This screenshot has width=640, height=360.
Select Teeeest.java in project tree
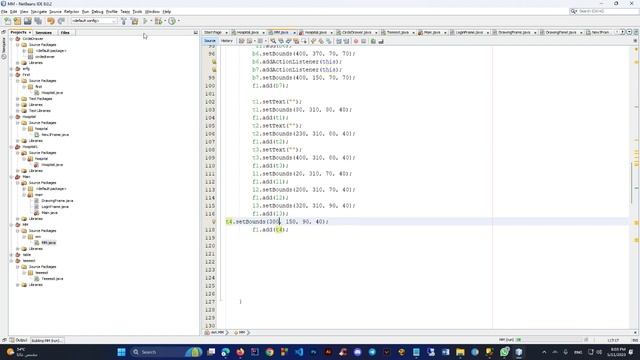52,279
